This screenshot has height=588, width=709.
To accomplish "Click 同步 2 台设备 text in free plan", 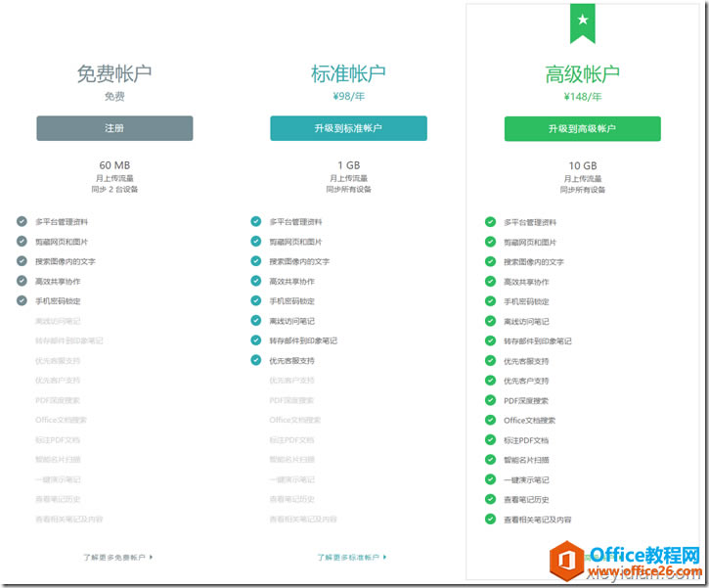I will tap(114, 189).
